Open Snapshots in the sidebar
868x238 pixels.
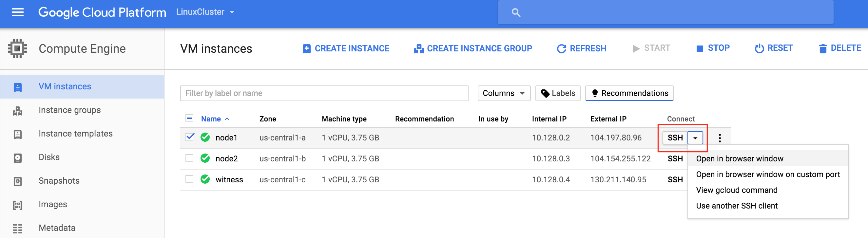pos(59,181)
